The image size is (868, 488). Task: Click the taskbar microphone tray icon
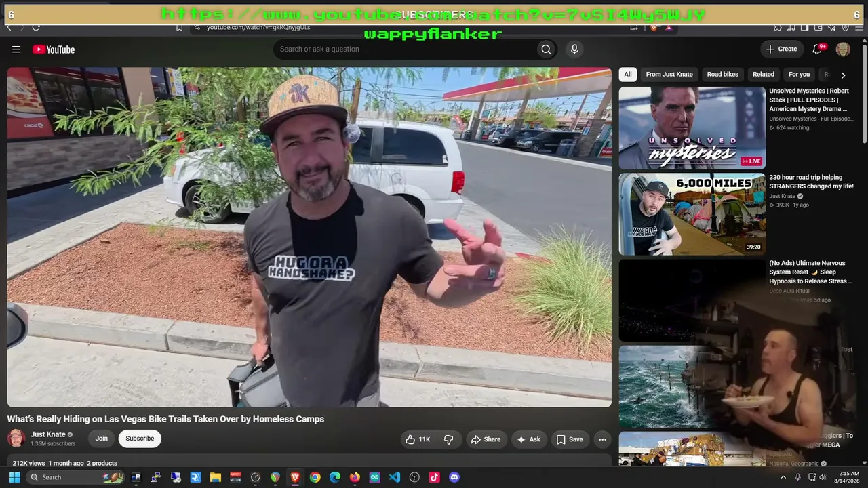[x=797, y=477]
